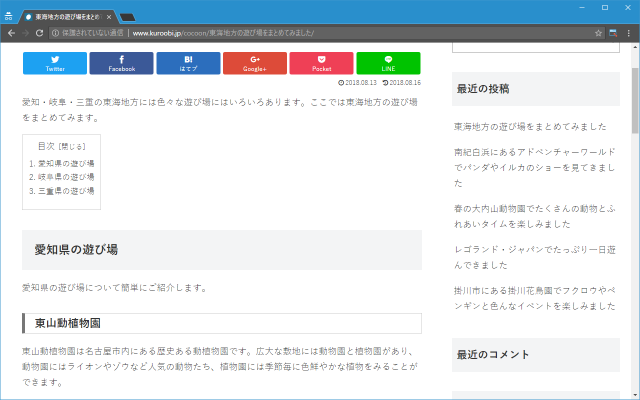The image size is (640, 400).
Task: Click the 東山動植物園 subheading
Action: pyautogui.click(x=68, y=323)
